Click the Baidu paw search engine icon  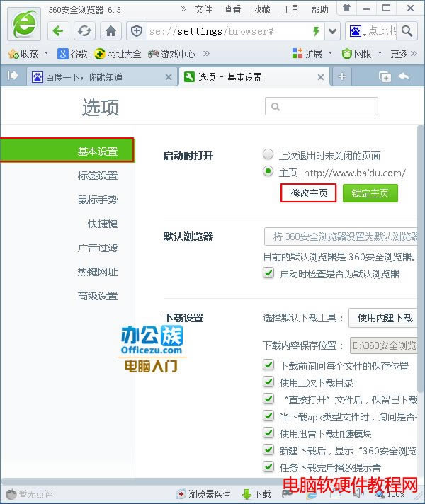356,31
